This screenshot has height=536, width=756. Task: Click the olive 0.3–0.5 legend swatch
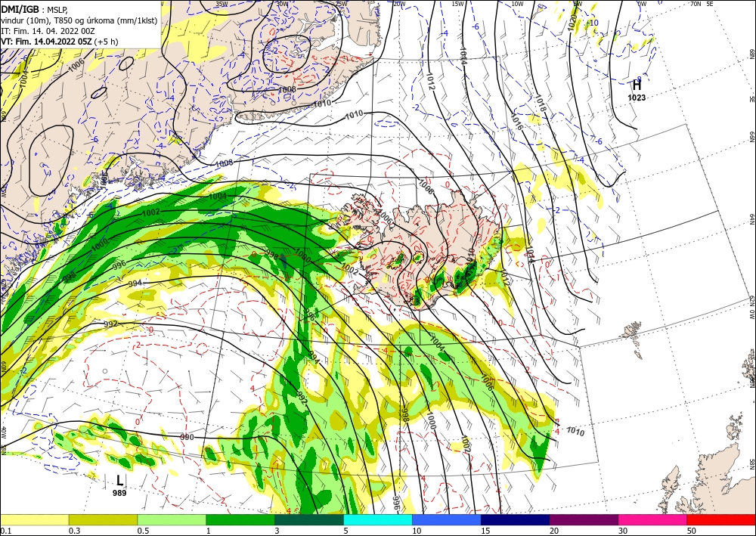(x=103, y=520)
